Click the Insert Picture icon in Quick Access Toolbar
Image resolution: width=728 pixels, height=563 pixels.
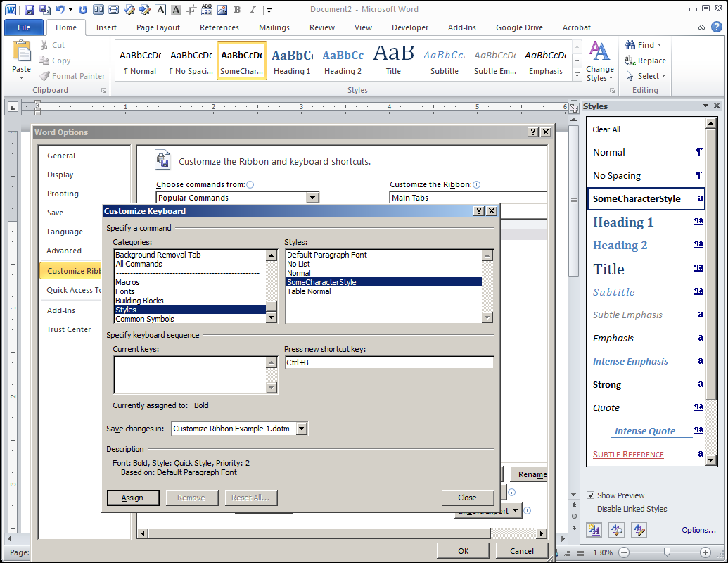point(222,9)
